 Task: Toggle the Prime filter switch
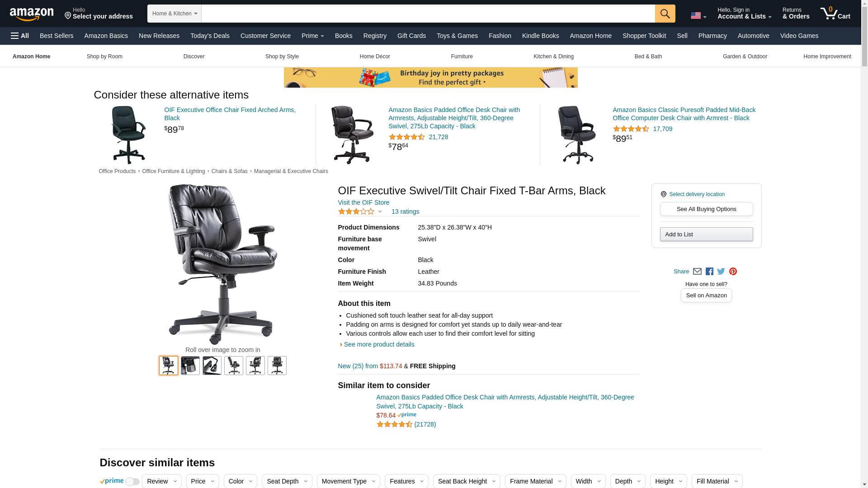click(x=132, y=482)
